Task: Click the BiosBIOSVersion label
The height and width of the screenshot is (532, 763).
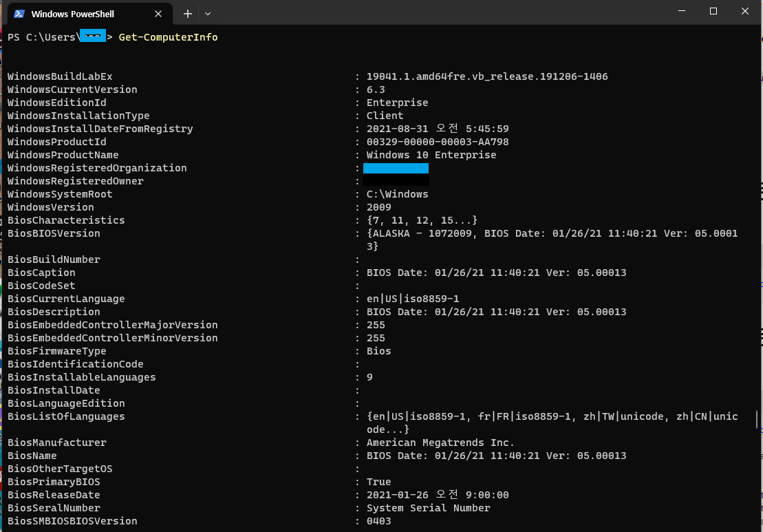Action: point(54,233)
